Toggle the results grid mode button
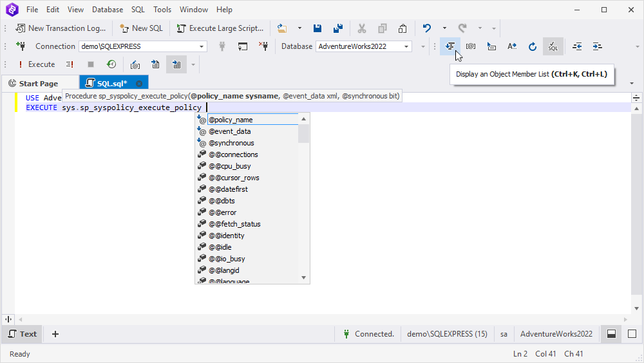 [176, 64]
